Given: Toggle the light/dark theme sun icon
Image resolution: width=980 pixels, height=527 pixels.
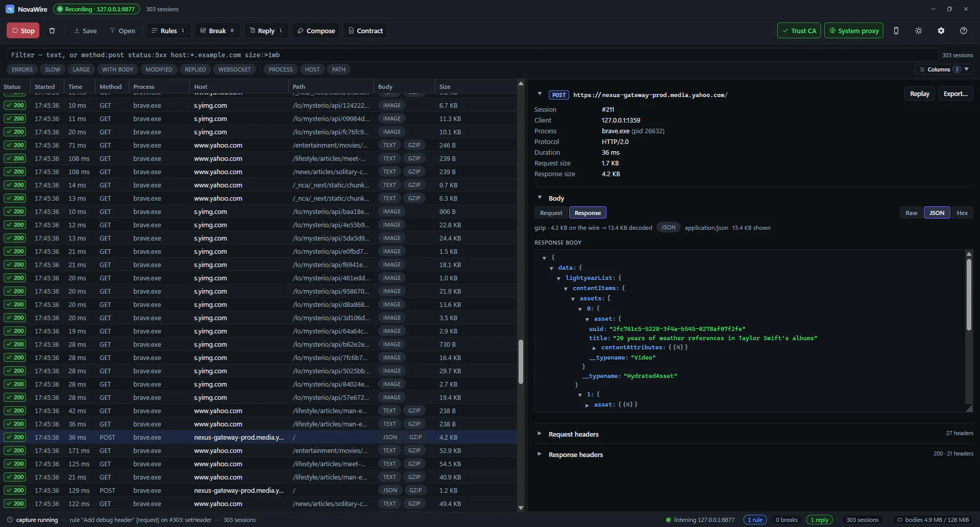Looking at the screenshot, I should point(918,31).
